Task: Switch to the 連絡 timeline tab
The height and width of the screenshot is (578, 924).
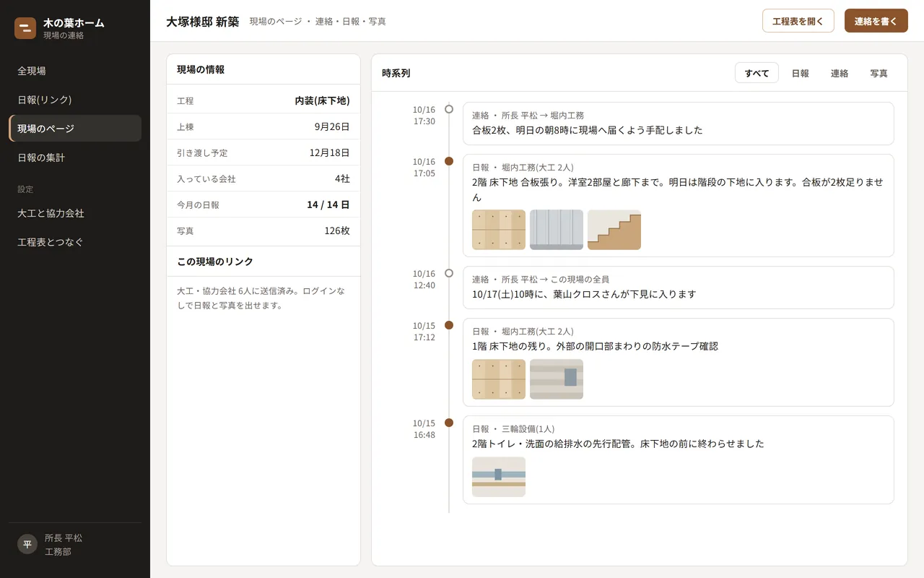Action: [x=839, y=73]
